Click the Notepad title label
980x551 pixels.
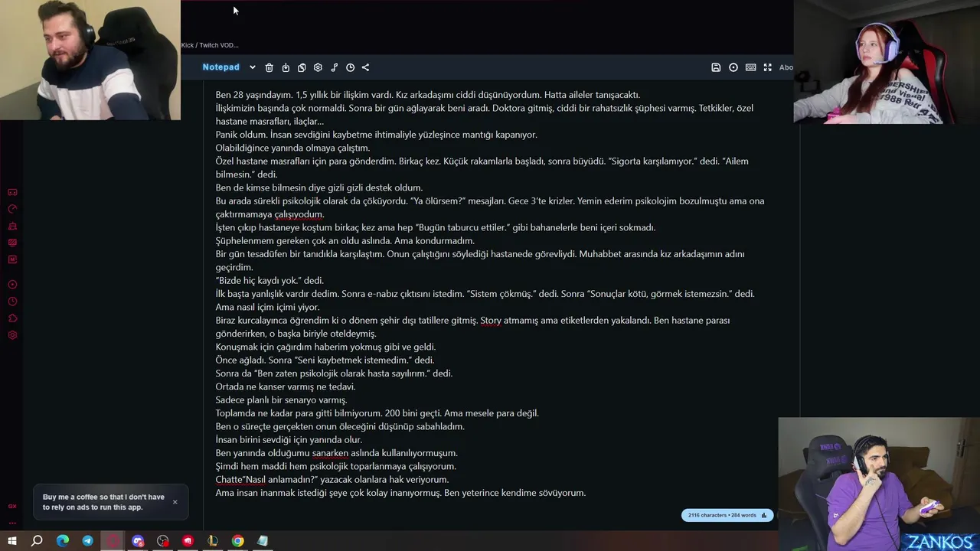(x=220, y=67)
